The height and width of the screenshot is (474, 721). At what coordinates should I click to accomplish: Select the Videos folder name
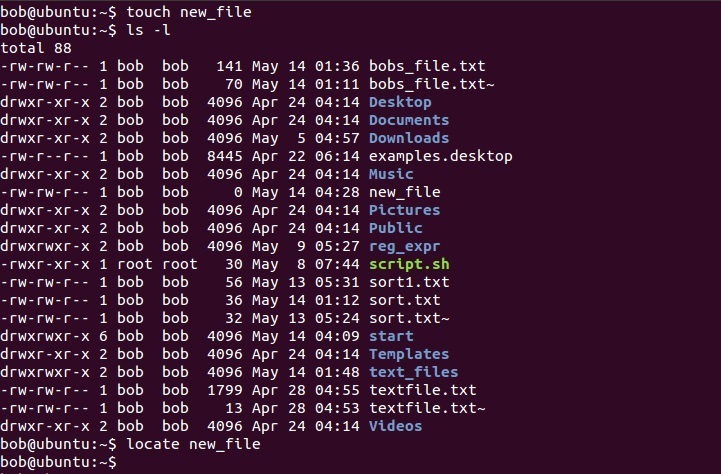tap(395, 426)
